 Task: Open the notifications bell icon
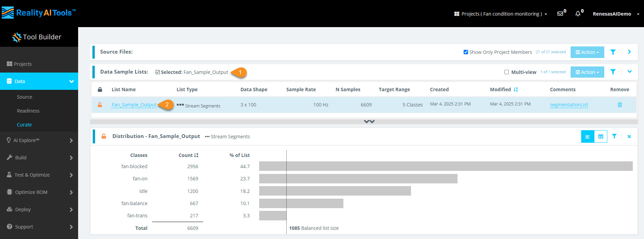(578, 14)
